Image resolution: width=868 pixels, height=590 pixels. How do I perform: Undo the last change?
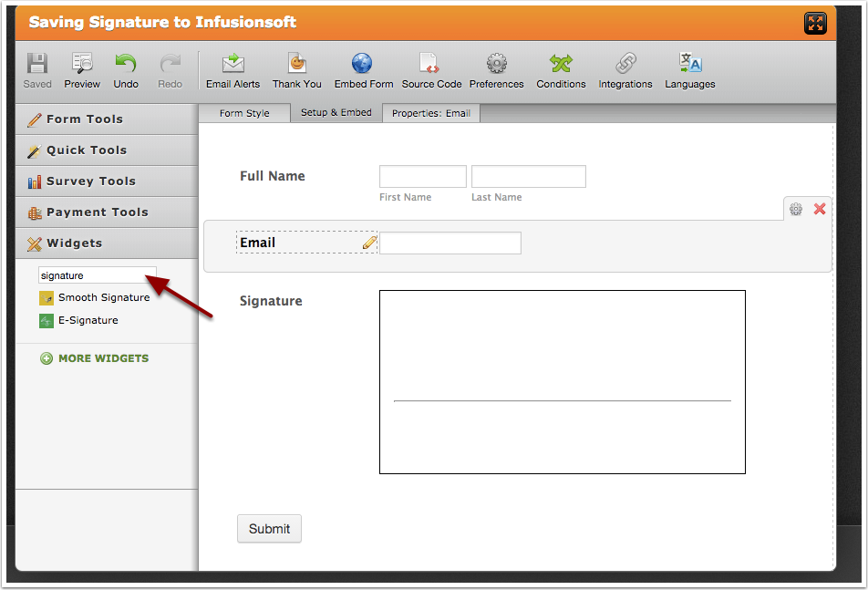click(126, 71)
